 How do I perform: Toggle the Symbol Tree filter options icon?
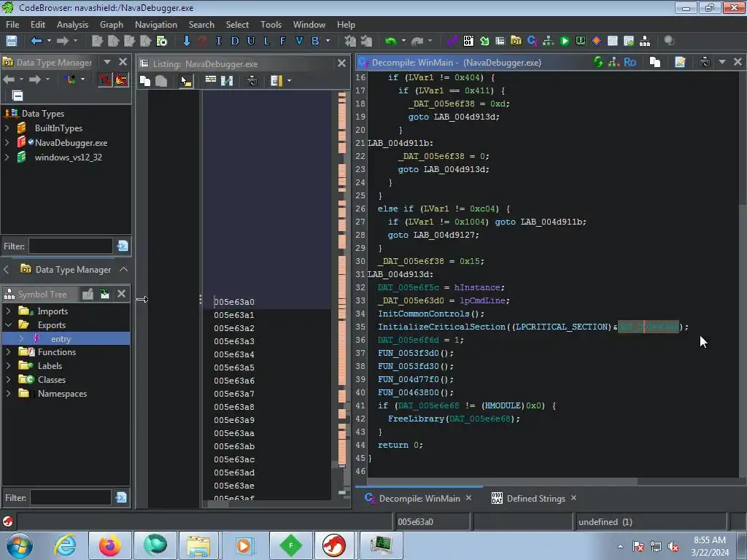tap(122, 497)
